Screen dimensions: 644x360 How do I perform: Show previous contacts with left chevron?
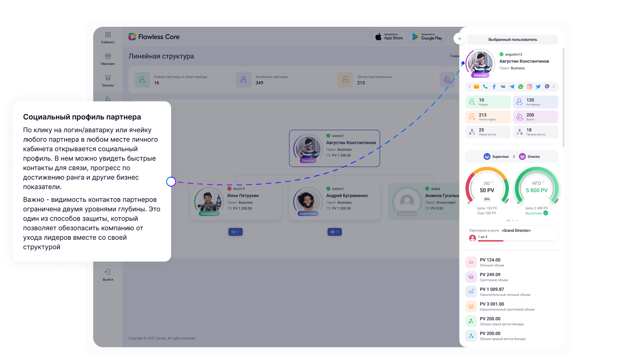pos(470,86)
